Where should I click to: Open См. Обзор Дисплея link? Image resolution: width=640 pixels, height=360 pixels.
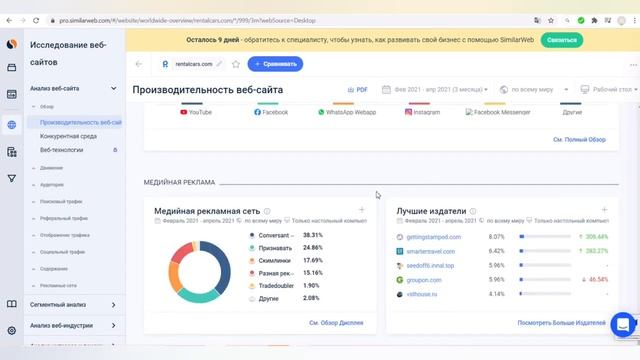(336, 322)
